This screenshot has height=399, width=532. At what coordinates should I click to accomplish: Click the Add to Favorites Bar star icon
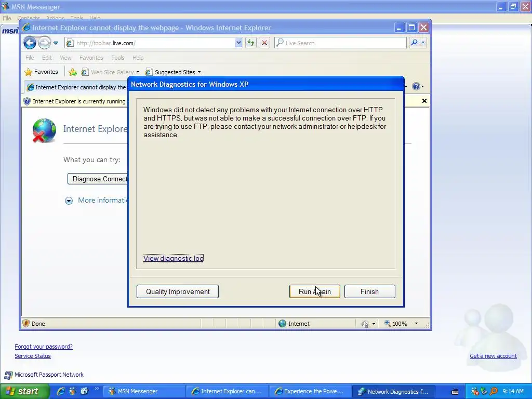click(73, 72)
